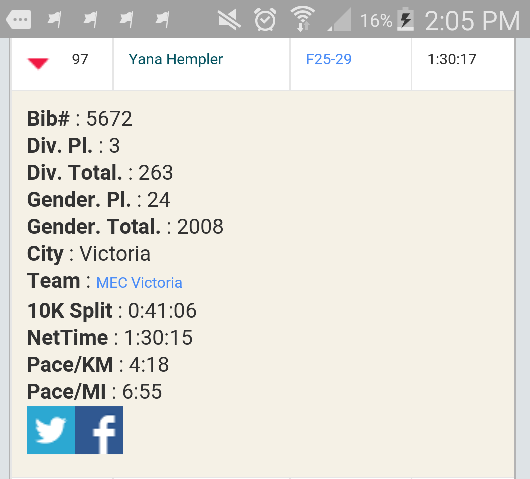Open the MEC Victoria team link
This screenshot has height=479, width=530.
[x=139, y=283]
